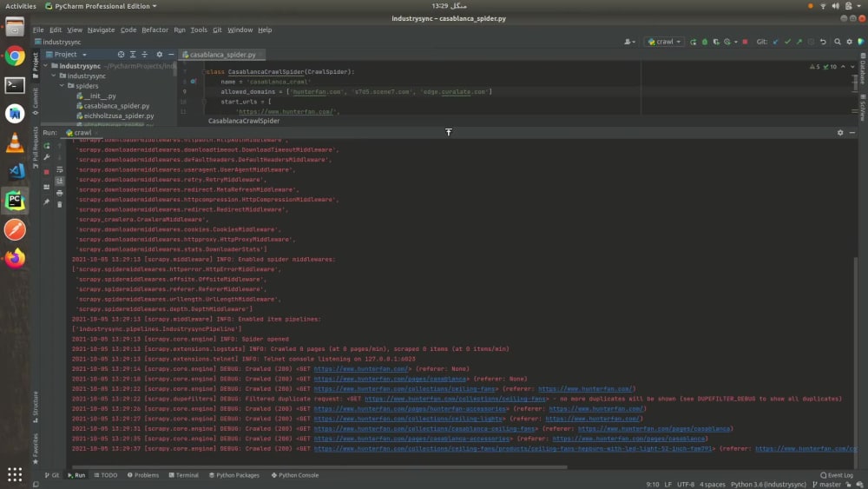
Task: Open the Refactor menu
Action: tap(155, 30)
